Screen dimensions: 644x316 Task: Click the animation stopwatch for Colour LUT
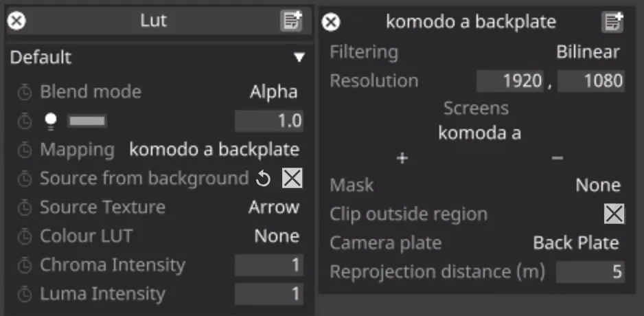tap(25, 237)
